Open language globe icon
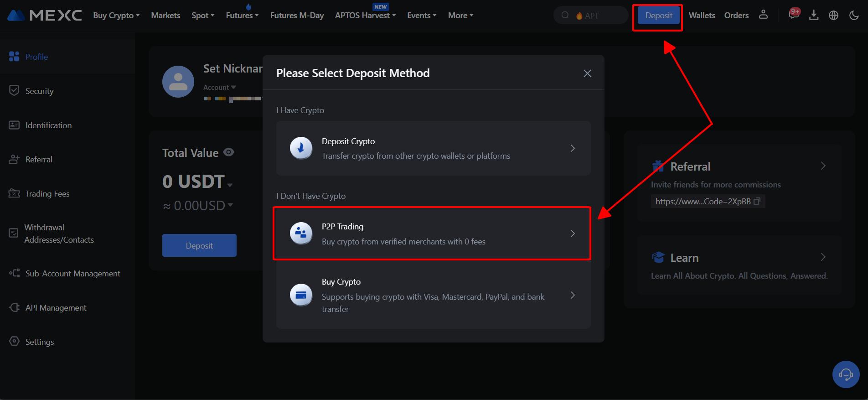Screen dimensions: 868x400 pos(833,15)
